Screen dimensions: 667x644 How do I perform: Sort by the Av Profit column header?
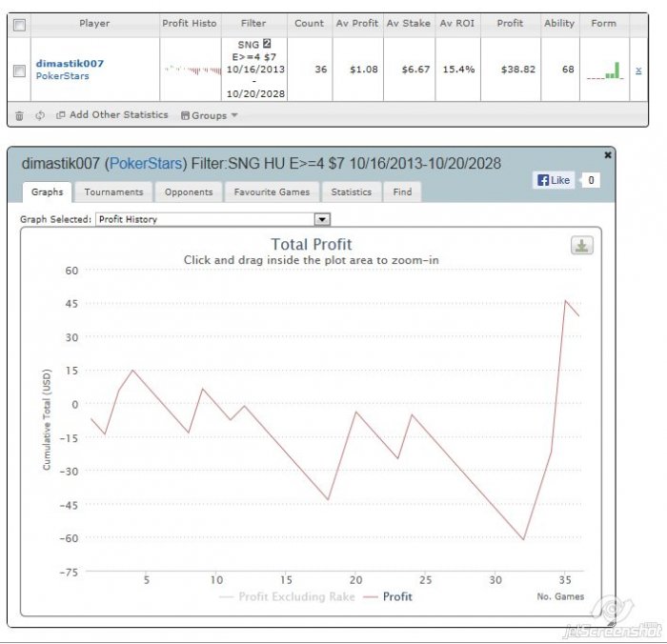point(357,24)
